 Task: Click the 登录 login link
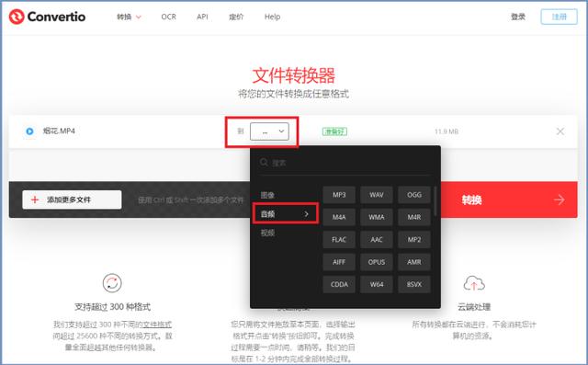click(518, 17)
